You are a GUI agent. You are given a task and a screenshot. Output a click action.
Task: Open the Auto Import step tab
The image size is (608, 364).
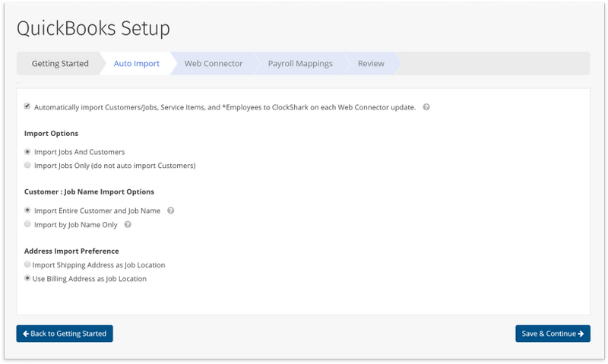click(137, 63)
